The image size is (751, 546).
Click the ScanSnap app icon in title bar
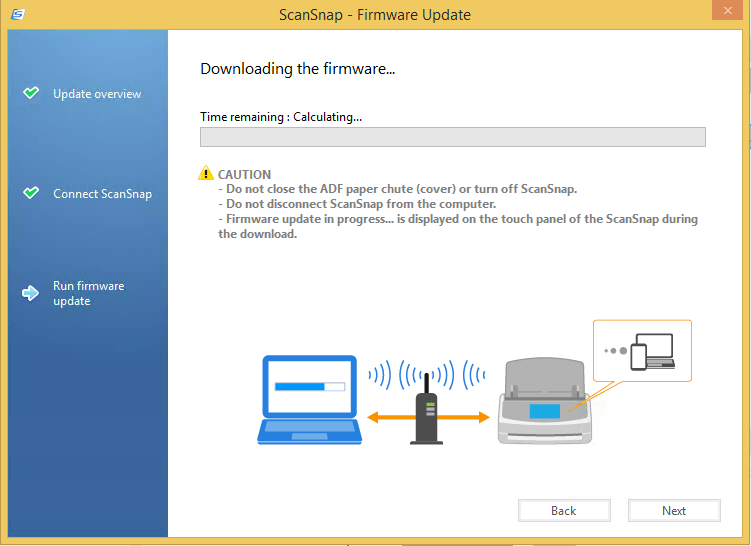(x=19, y=14)
